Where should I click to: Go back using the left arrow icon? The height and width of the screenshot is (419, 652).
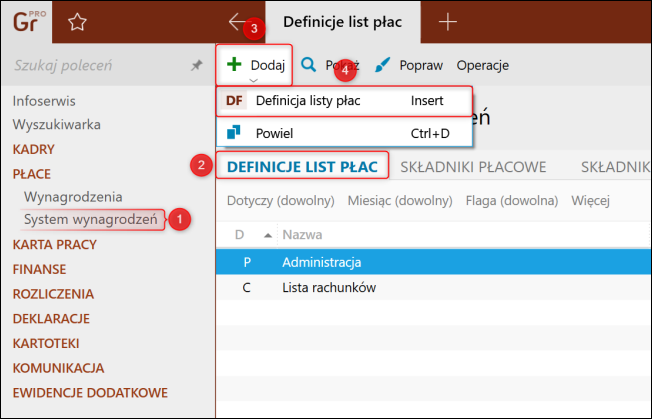click(238, 21)
